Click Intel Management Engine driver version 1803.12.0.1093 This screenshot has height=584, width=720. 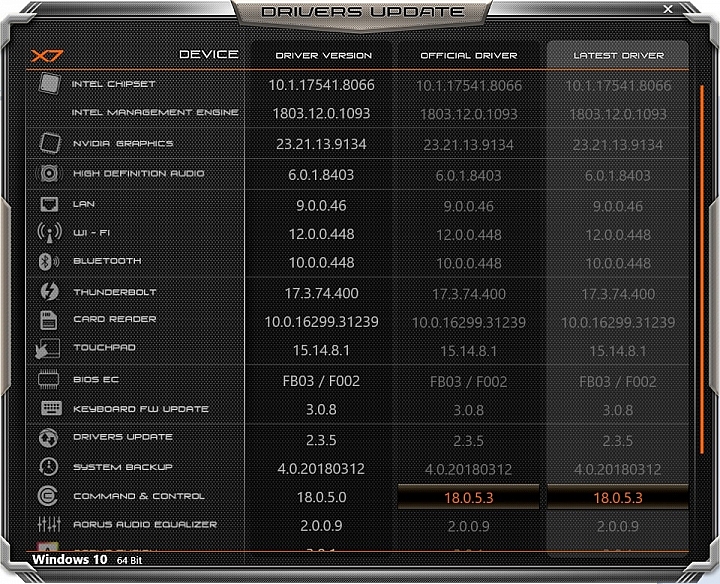(x=321, y=113)
